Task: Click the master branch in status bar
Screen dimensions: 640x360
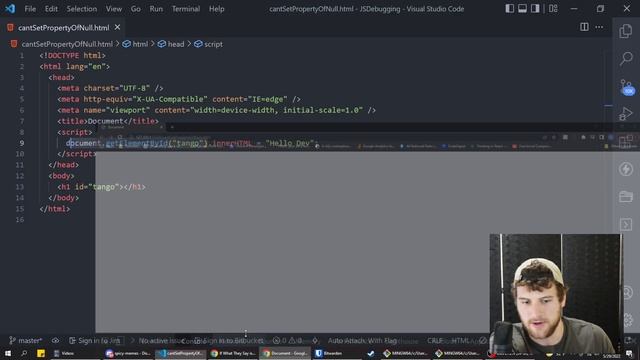Action: click(x=26, y=340)
